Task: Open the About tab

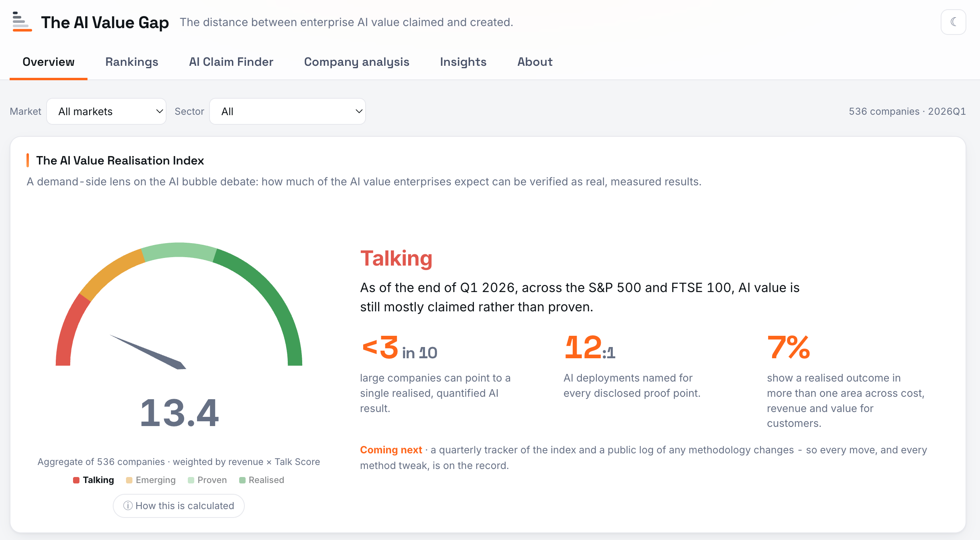Action: (x=535, y=62)
